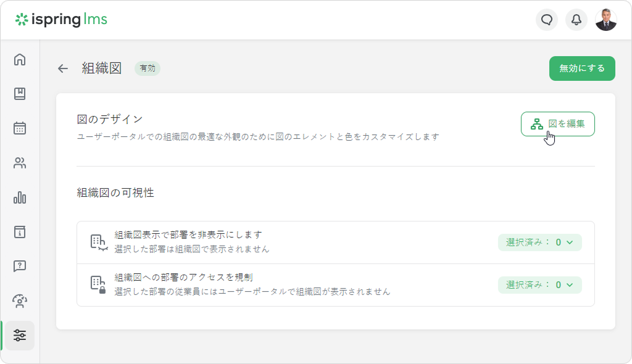
Task: Open the reports bar chart icon
Action: tap(20, 197)
